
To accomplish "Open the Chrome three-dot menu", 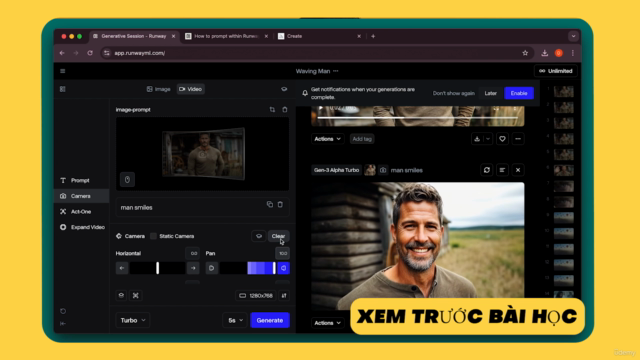I will 573,53.
